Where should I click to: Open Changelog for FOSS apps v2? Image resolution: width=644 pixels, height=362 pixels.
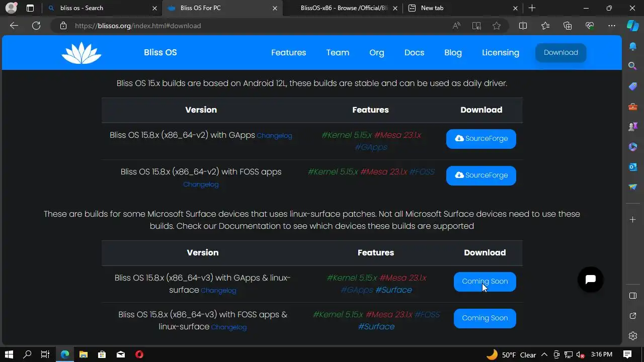[x=201, y=185]
